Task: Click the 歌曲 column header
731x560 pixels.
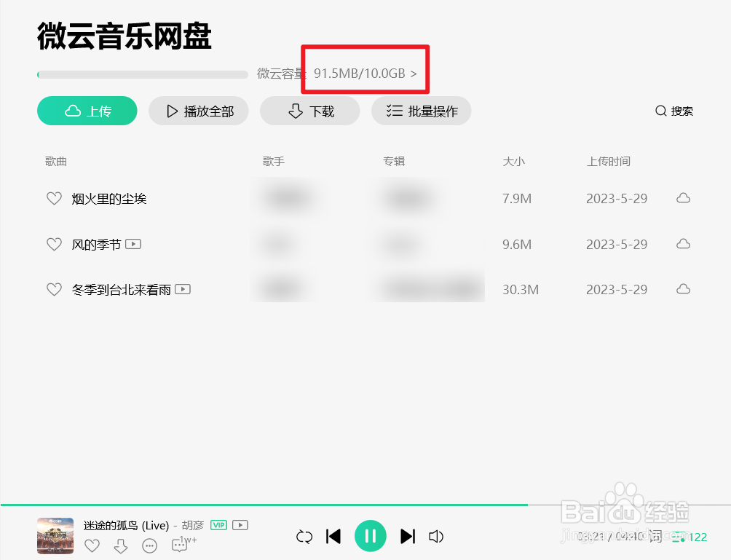Action: 56,162
